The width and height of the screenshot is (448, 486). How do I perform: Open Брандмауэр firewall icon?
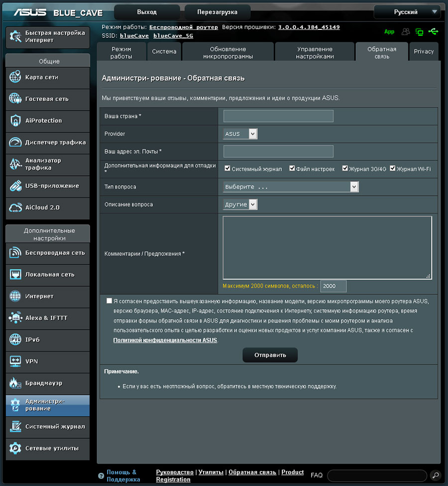[x=15, y=383]
